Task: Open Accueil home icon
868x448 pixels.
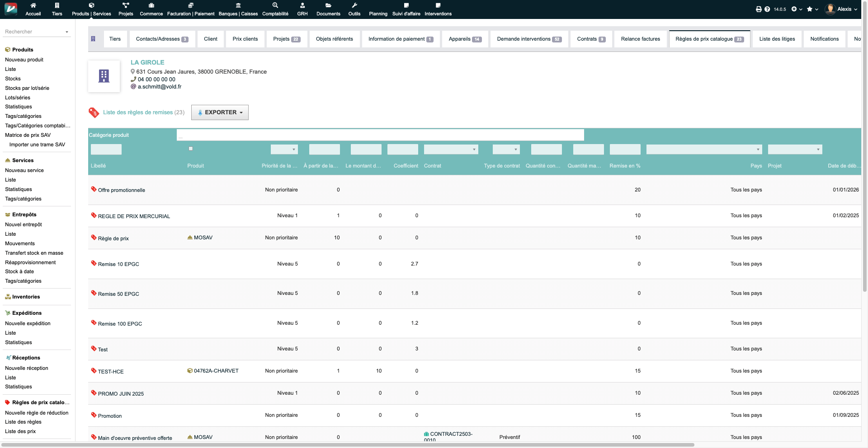Action: click(x=33, y=5)
